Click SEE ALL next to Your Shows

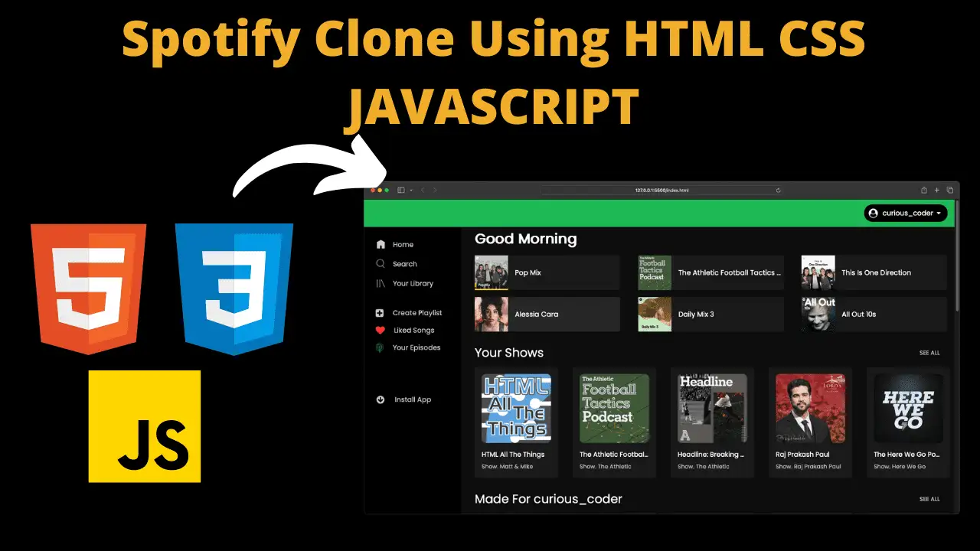(929, 353)
